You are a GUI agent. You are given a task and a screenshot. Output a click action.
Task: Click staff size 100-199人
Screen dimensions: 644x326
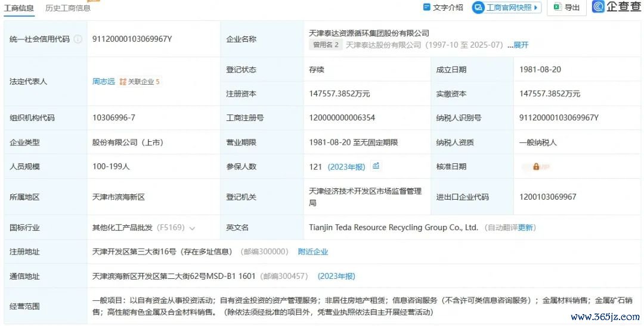111,167
